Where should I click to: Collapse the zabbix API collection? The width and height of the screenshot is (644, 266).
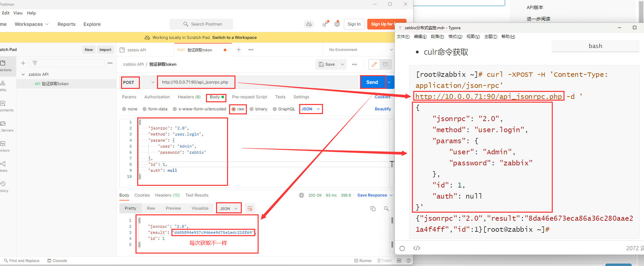pyautogui.click(x=23, y=74)
